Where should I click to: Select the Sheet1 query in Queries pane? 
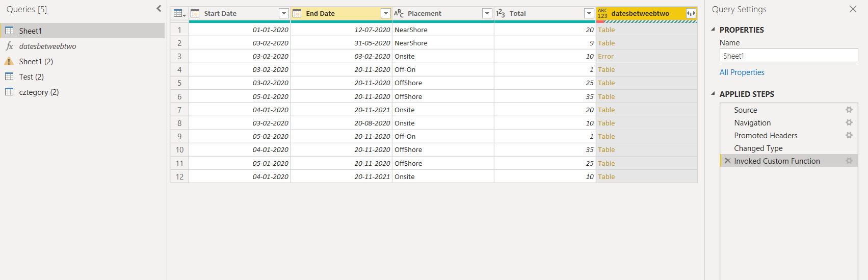[82, 31]
